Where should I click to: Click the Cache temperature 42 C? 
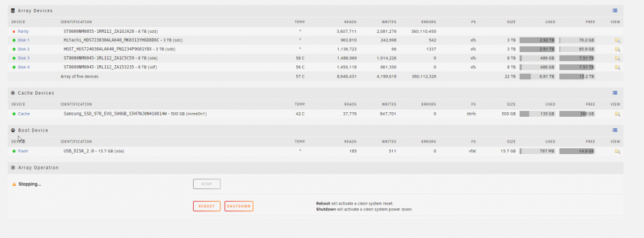tap(300, 114)
